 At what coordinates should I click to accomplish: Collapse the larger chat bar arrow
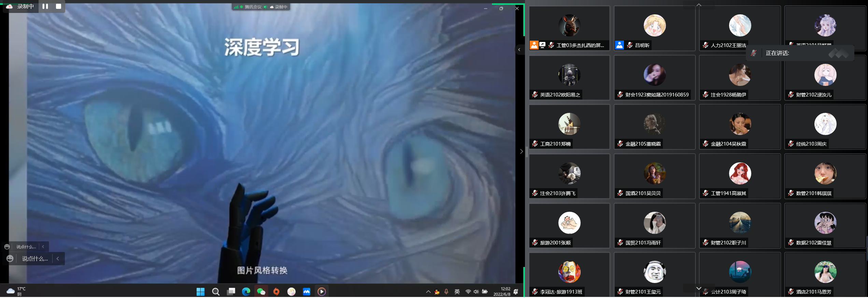[58, 259]
